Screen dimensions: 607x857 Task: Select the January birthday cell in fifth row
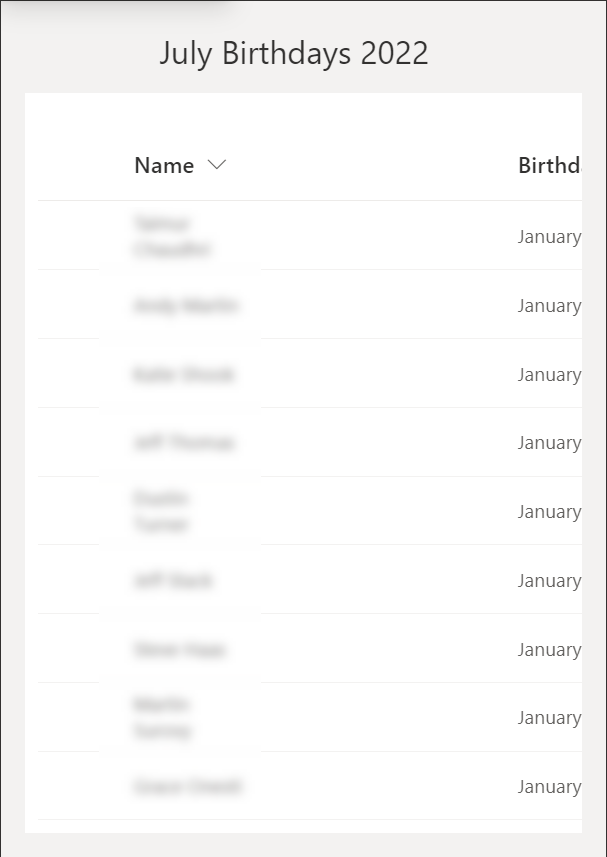pos(549,512)
